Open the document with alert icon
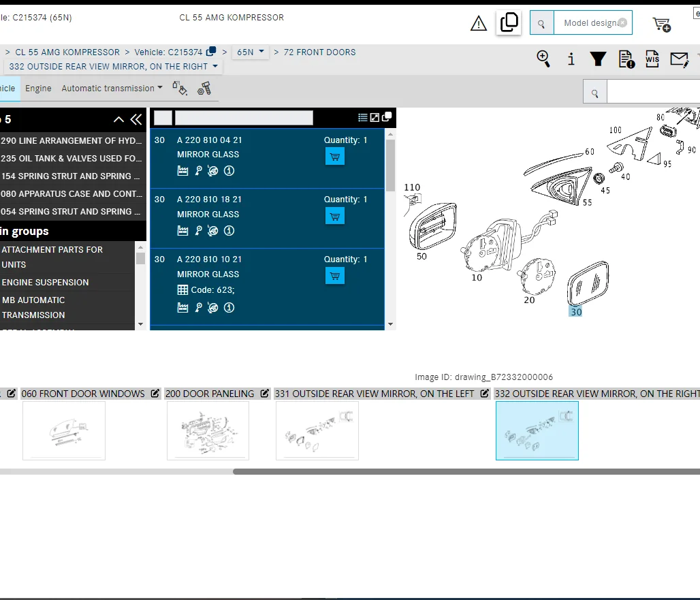 click(x=626, y=59)
